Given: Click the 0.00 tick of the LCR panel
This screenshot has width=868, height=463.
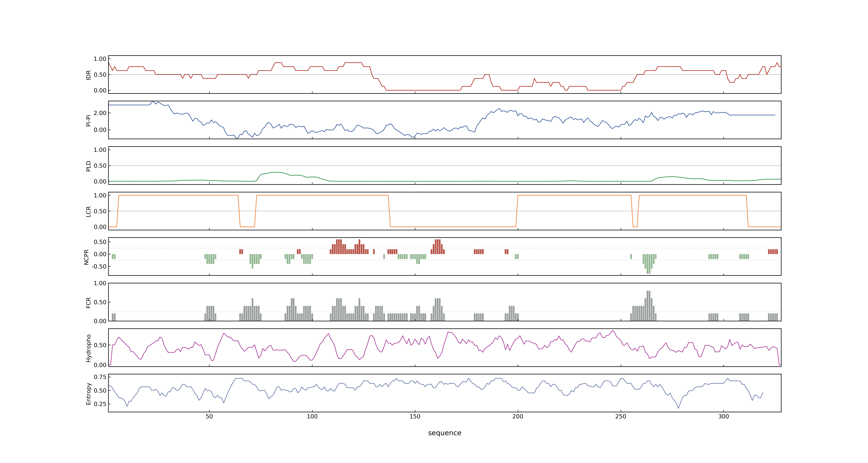Looking at the screenshot, I should click(100, 227).
